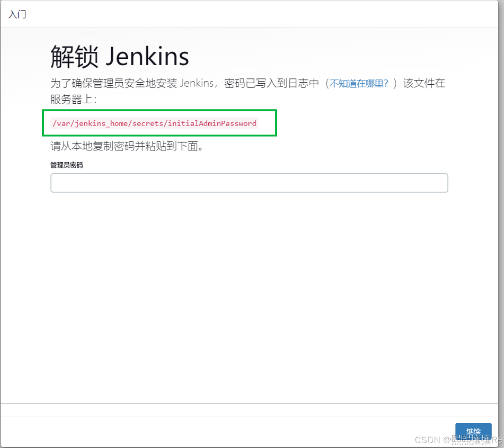The width and height of the screenshot is (504, 448).
Task: Click the 继续 button at bottom right
Action: point(474,431)
